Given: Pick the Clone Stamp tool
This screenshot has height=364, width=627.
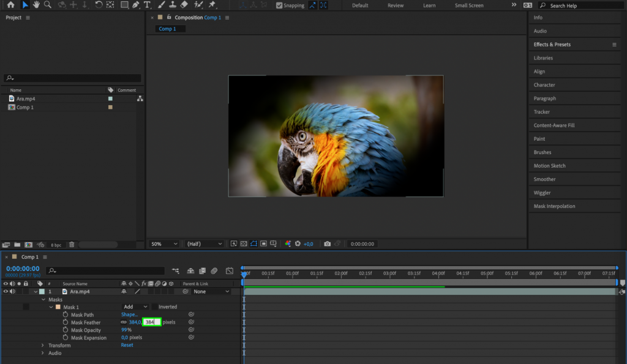Looking at the screenshot, I should (x=173, y=5).
